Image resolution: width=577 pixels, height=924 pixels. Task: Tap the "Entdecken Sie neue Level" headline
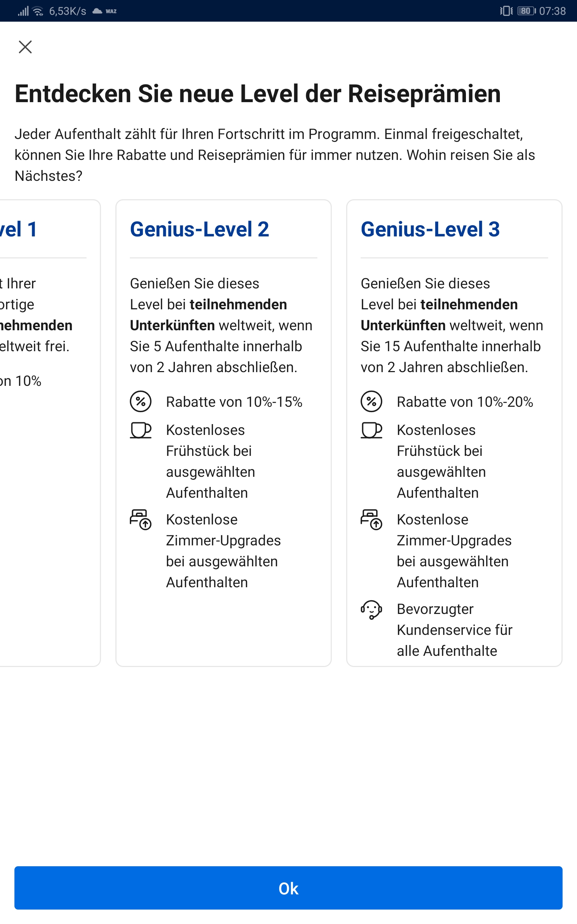click(257, 94)
